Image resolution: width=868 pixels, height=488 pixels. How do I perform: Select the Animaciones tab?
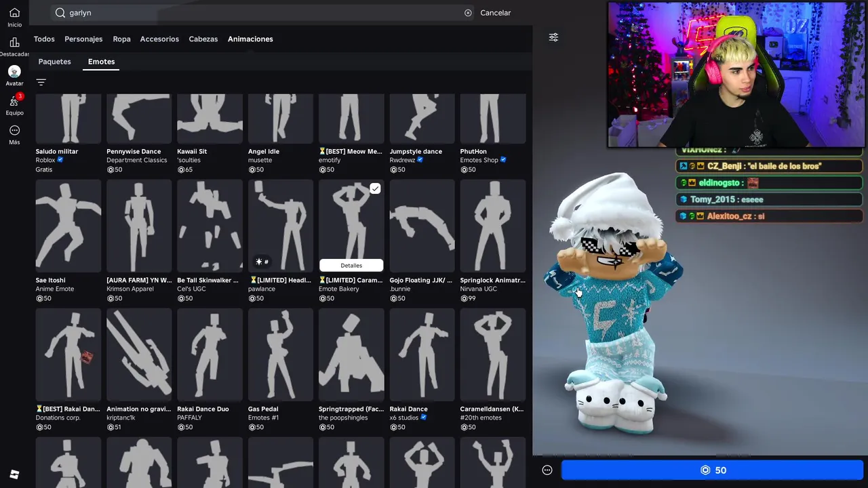[250, 39]
